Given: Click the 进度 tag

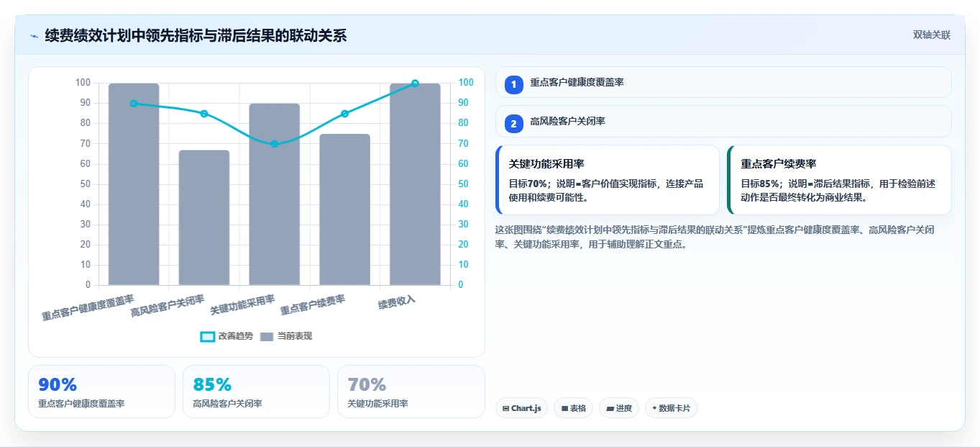Looking at the screenshot, I should pyautogui.click(x=619, y=408).
